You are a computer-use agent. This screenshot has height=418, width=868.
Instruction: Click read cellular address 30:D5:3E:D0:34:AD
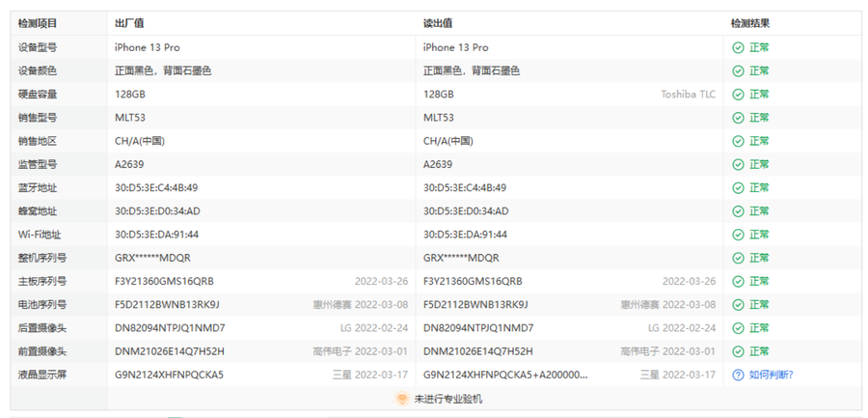click(x=466, y=211)
